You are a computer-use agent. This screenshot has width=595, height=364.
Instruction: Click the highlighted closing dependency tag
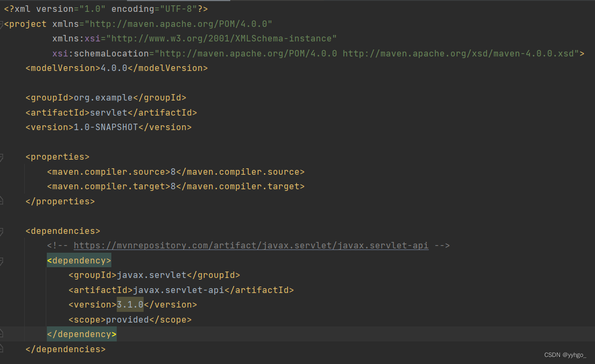(81, 334)
